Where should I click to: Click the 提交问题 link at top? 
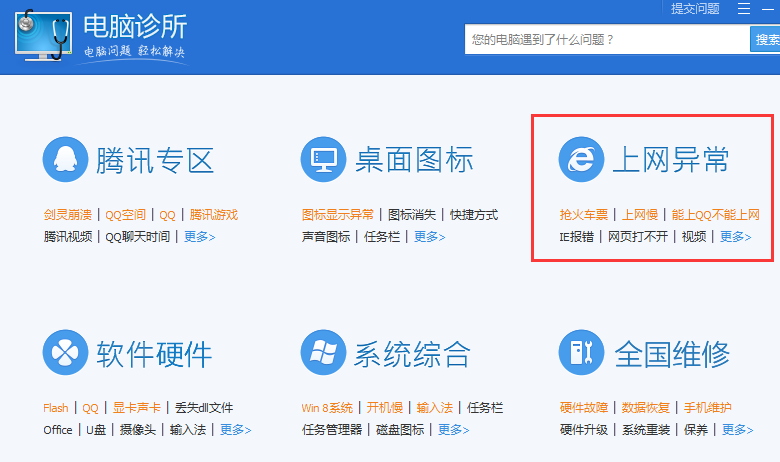point(695,8)
